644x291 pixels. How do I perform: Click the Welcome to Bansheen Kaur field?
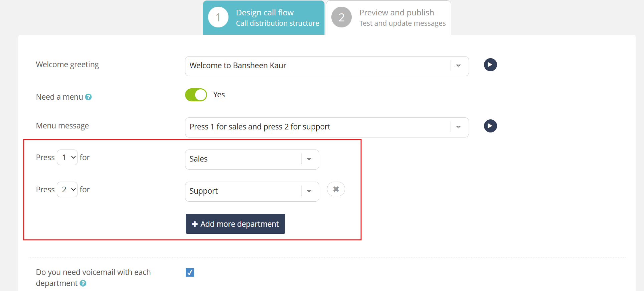coord(317,66)
